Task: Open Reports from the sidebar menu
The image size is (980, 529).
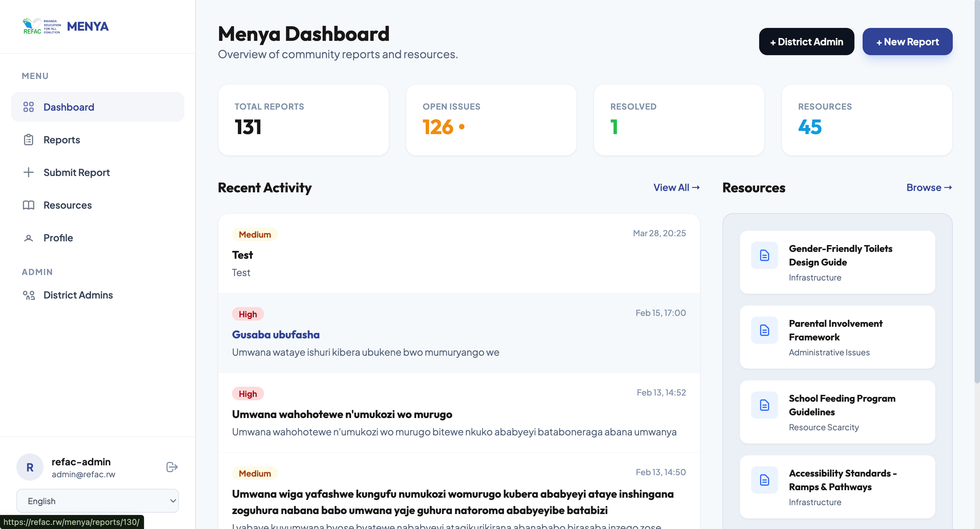Action: pos(97,140)
